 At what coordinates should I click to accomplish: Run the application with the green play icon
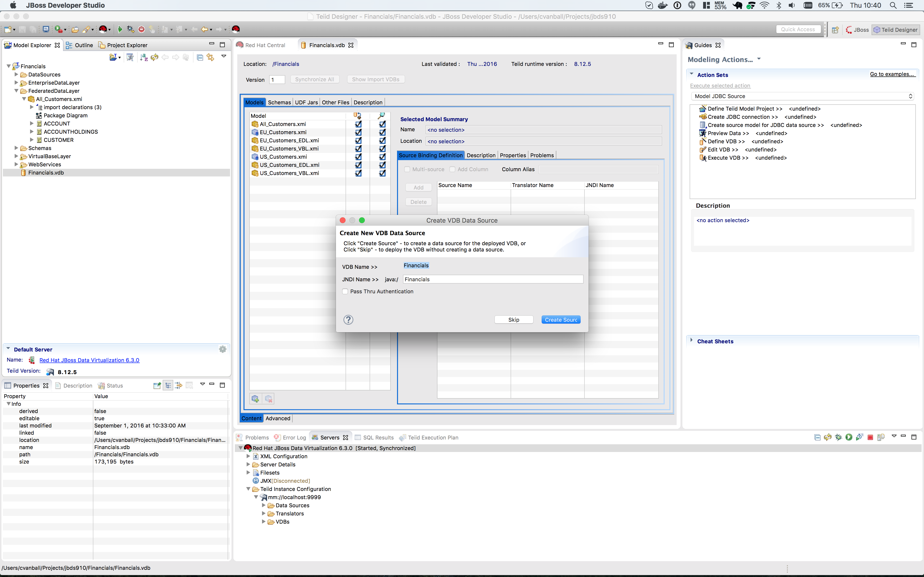[x=120, y=29]
